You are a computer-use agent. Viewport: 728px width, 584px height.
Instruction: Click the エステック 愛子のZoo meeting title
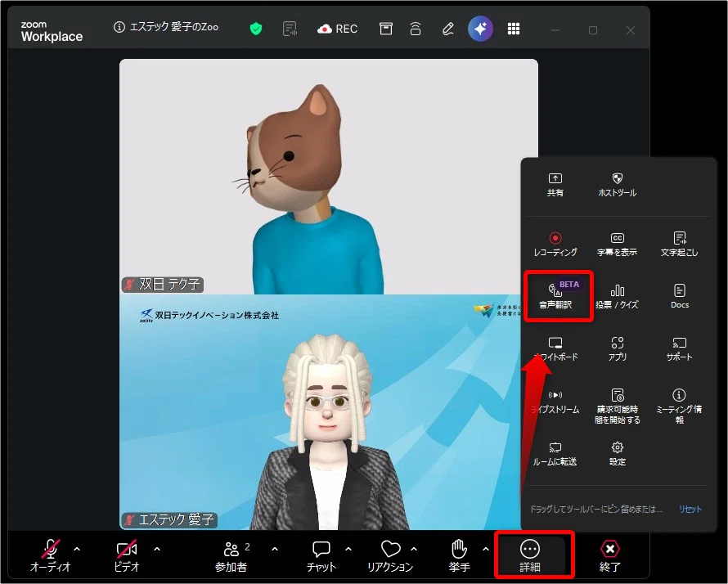point(174,27)
